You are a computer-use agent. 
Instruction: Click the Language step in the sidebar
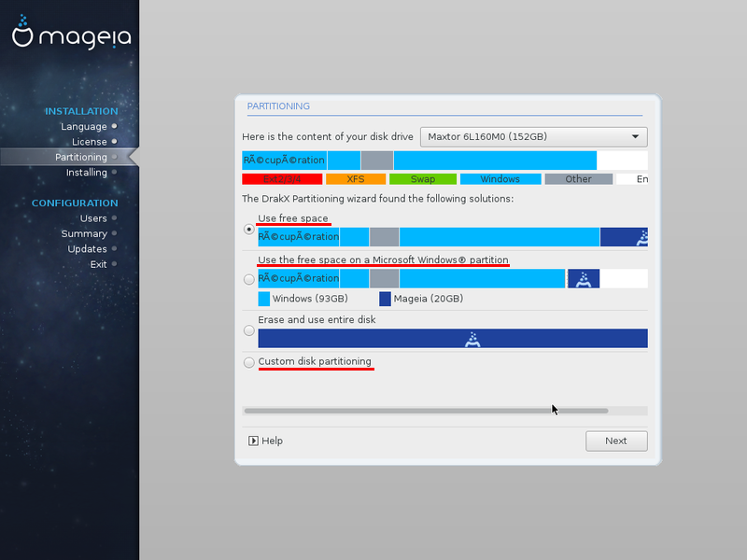tap(83, 127)
